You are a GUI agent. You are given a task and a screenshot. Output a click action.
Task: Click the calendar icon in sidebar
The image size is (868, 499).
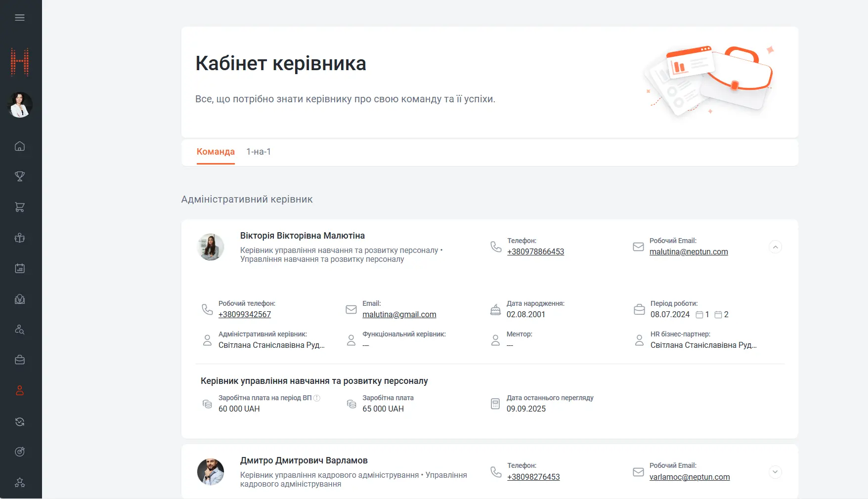(20, 268)
